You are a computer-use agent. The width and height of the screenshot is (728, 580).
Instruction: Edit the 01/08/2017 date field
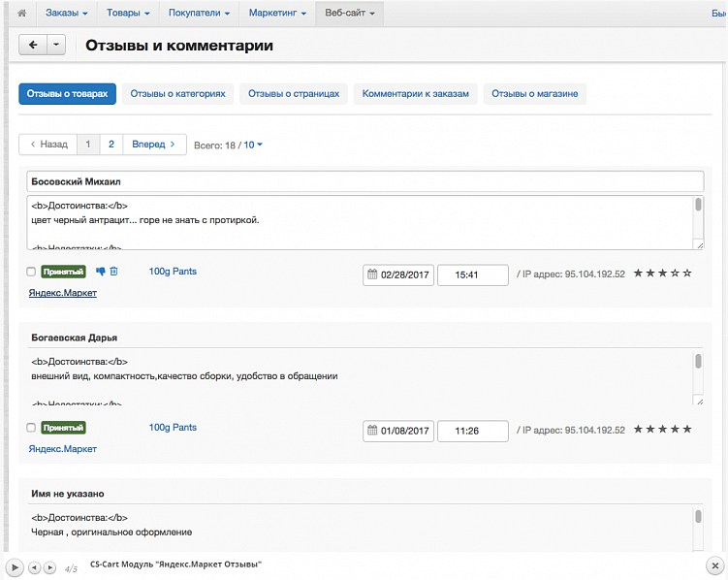(x=398, y=431)
